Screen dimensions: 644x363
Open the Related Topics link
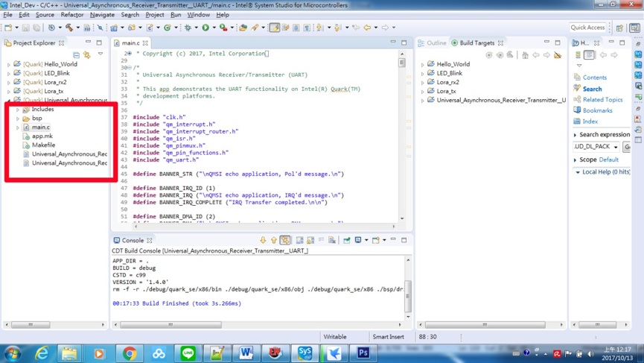click(602, 100)
